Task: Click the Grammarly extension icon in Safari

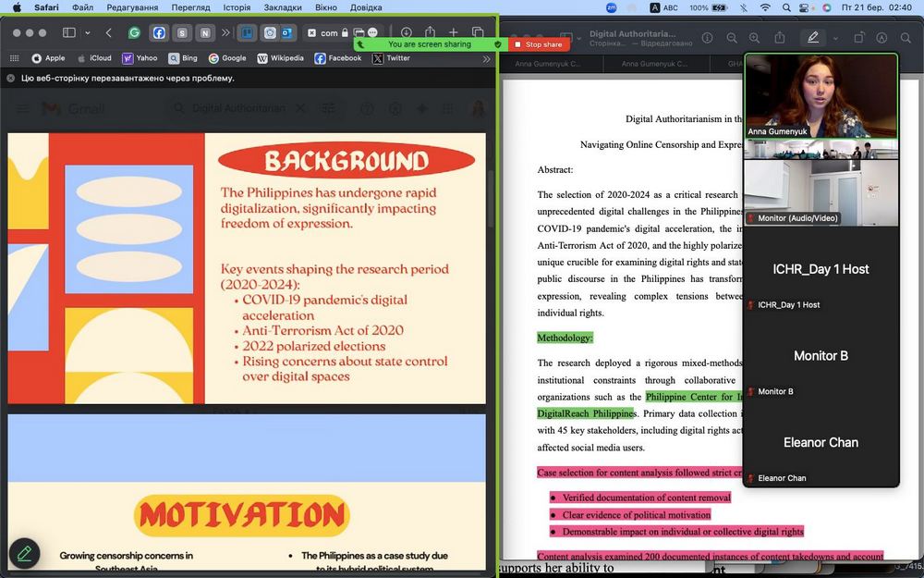Action: pyautogui.click(x=134, y=32)
